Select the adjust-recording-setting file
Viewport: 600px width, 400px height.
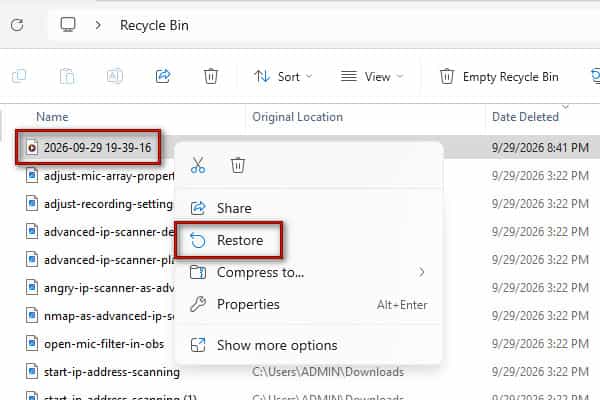coord(108,204)
